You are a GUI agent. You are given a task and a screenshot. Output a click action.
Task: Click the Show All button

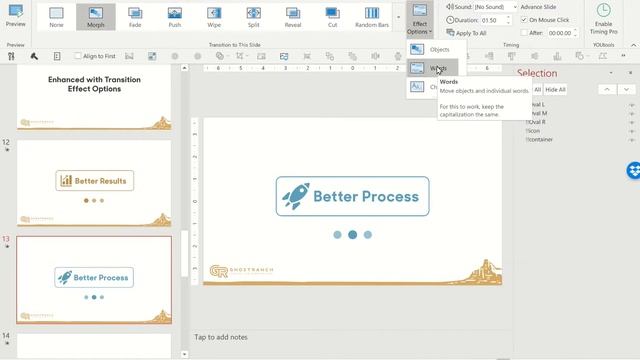pos(537,89)
